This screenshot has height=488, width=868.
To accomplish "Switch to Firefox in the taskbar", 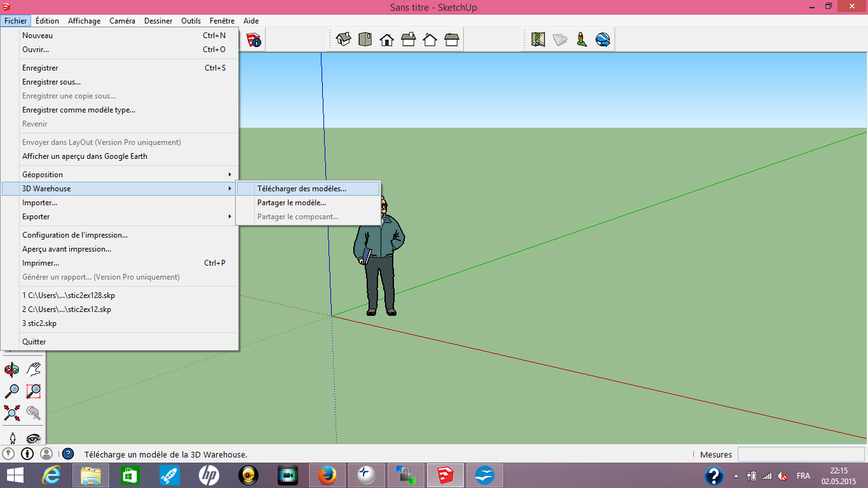I will coord(327,475).
